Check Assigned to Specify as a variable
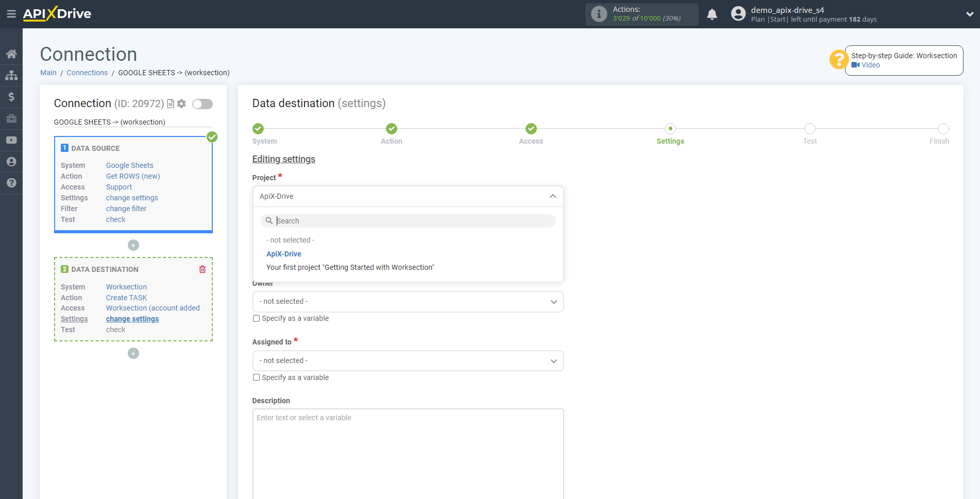 256,377
